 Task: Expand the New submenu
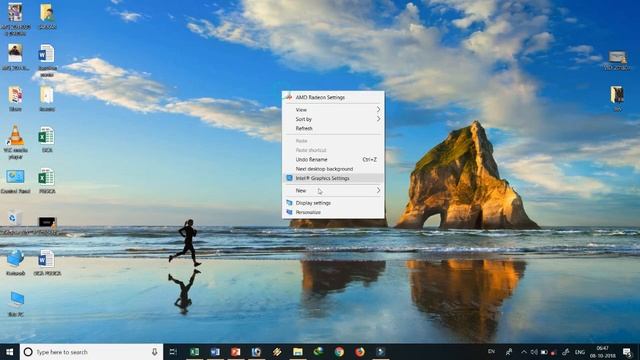click(x=333, y=191)
